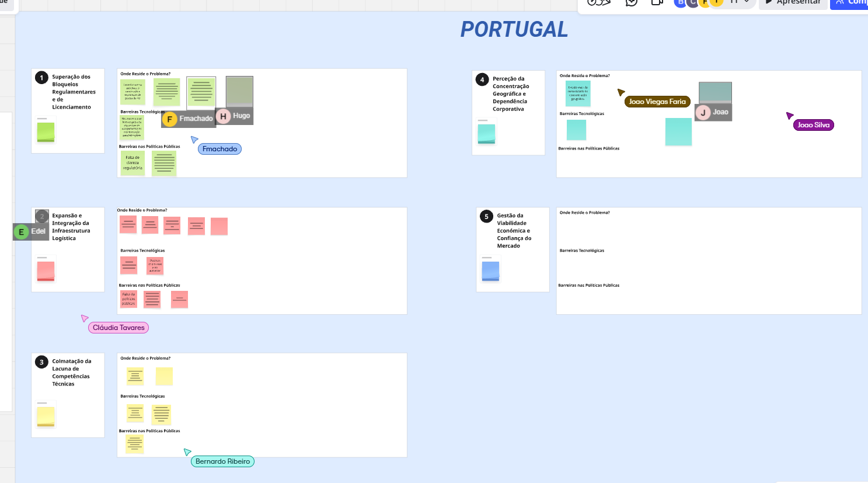Select the red sticky note stack
Viewport: 868px width, 483px height.
(46, 271)
